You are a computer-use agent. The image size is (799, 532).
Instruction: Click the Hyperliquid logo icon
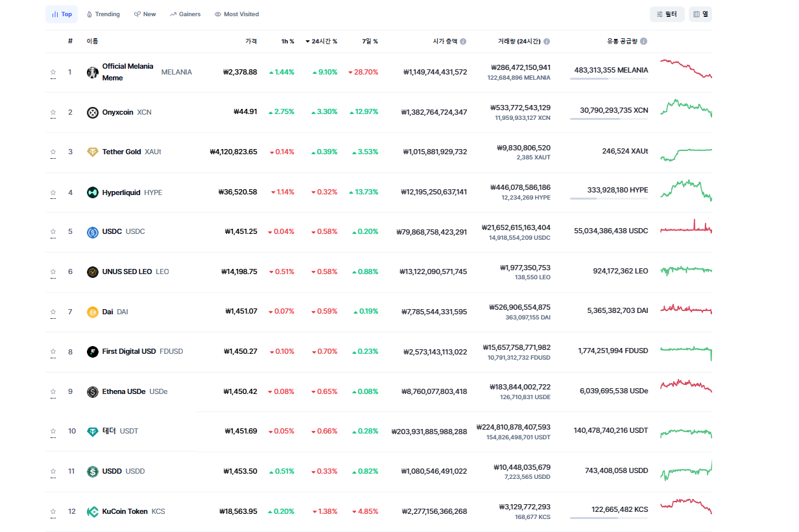(93, 192)
